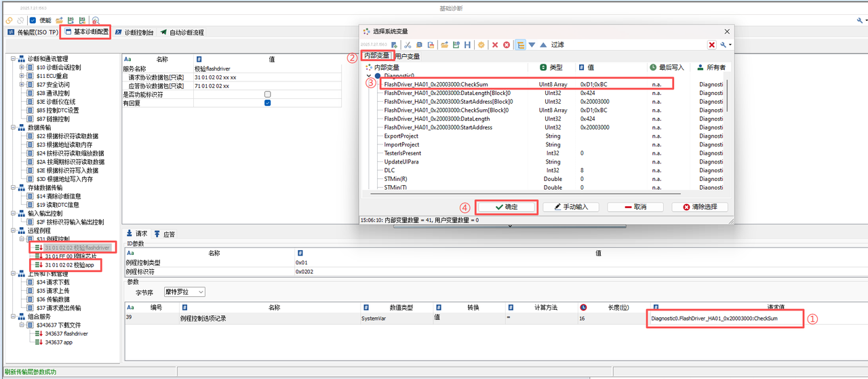Clear the filter with the red X box
This screenshot has height=379, width=868.
click(712, 45)
